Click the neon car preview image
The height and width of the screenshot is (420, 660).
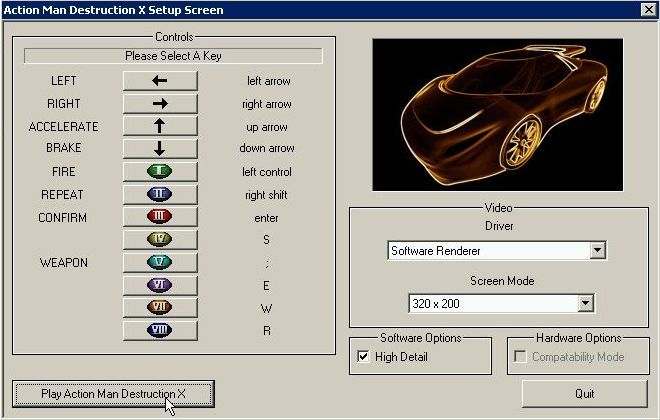click(498, 115)
